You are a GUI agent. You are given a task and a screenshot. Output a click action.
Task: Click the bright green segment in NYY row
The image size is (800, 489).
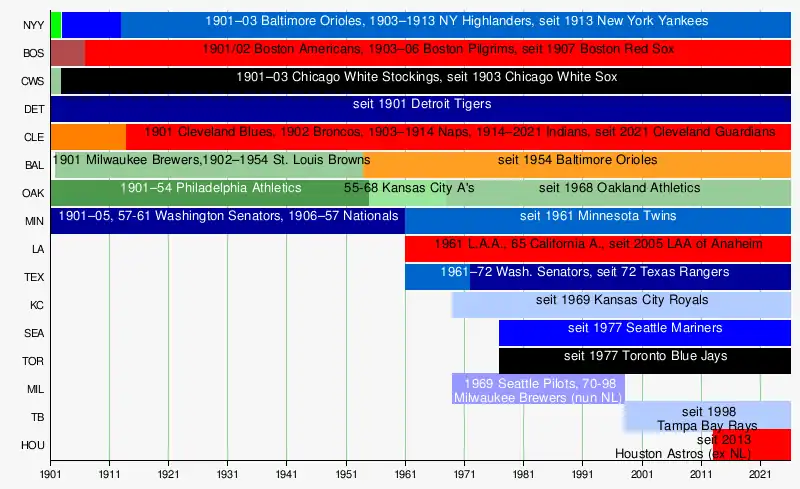click(x=56, y=25)
